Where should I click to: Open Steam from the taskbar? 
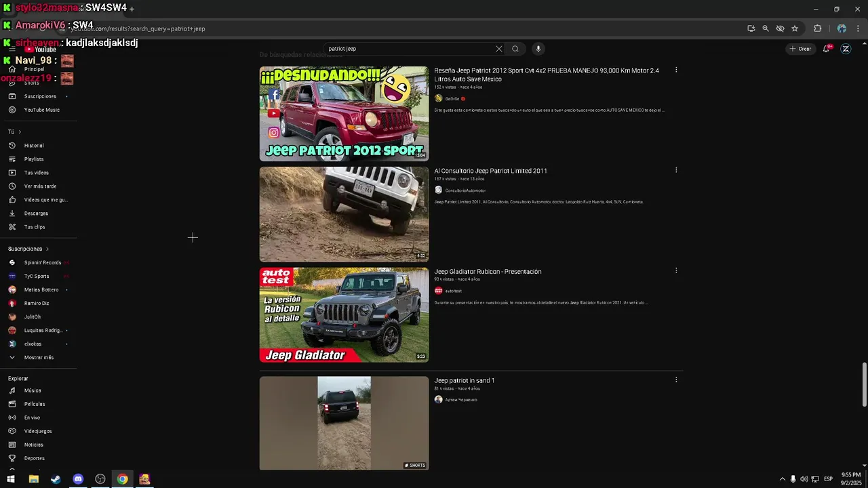(x=56, y=479)
